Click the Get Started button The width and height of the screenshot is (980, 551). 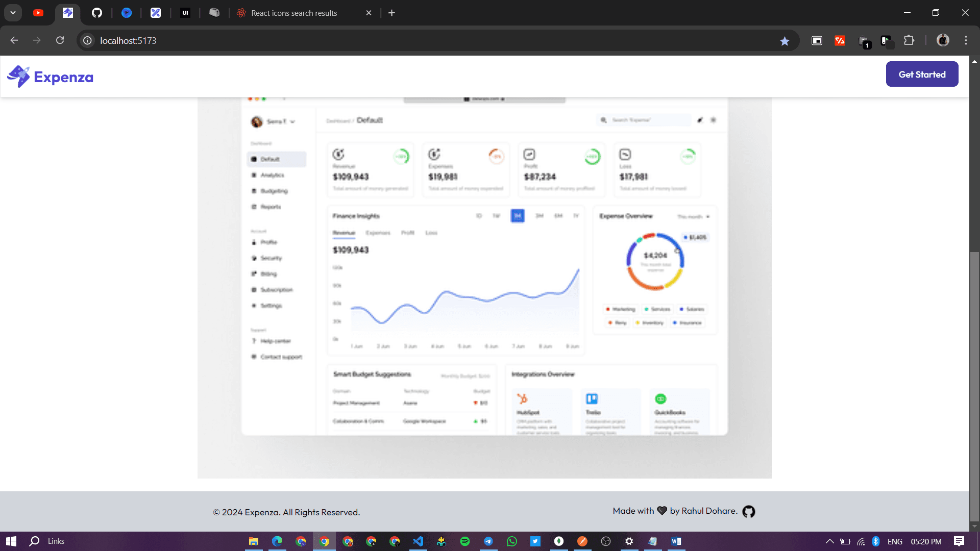click(x=922, y=74)
